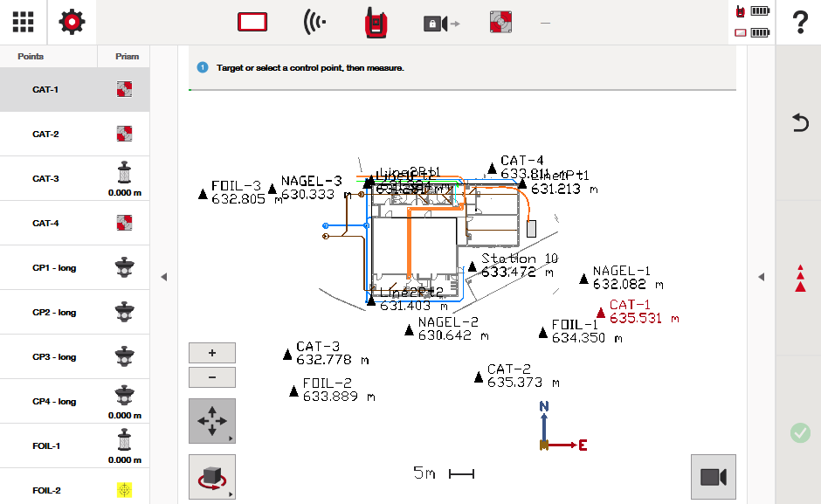
Task: Zoom in with the plus button
Action: coord(211,353)
